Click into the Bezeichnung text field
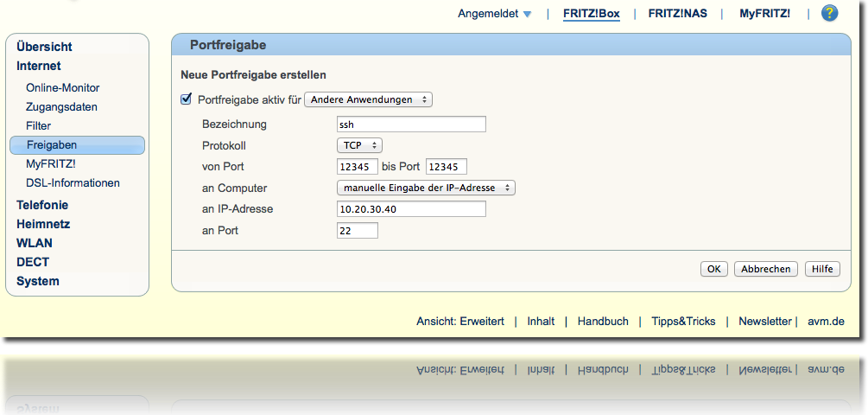 point(411,124)
